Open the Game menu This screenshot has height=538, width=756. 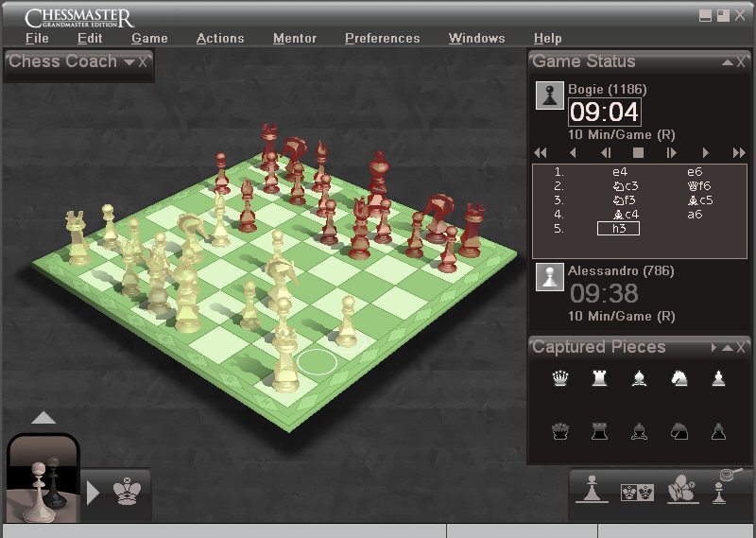[x=149, y=38]
